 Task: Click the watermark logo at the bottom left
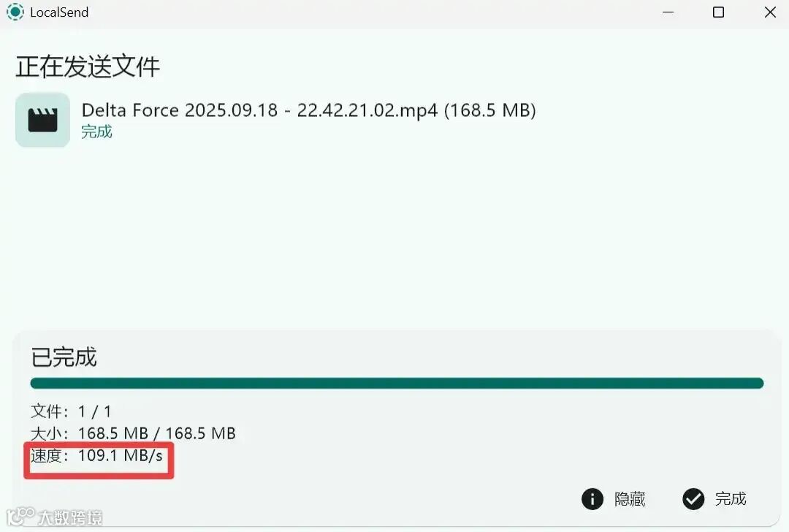20,517
